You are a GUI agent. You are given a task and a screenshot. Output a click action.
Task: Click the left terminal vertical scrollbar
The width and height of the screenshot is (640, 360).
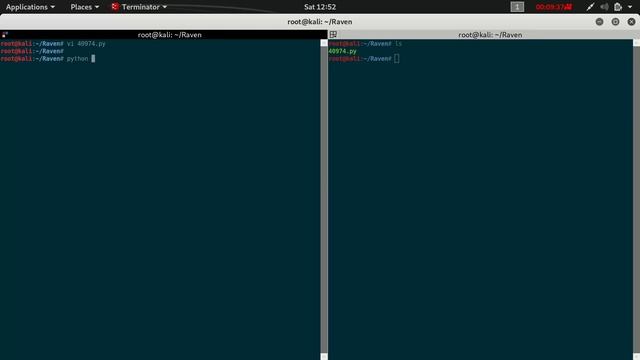click(x=324, y=200)
